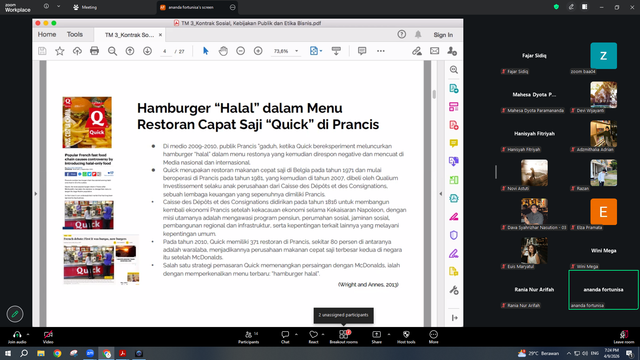Expand the left navigation pane arrow
640x360 pixels.
[36, 193]
